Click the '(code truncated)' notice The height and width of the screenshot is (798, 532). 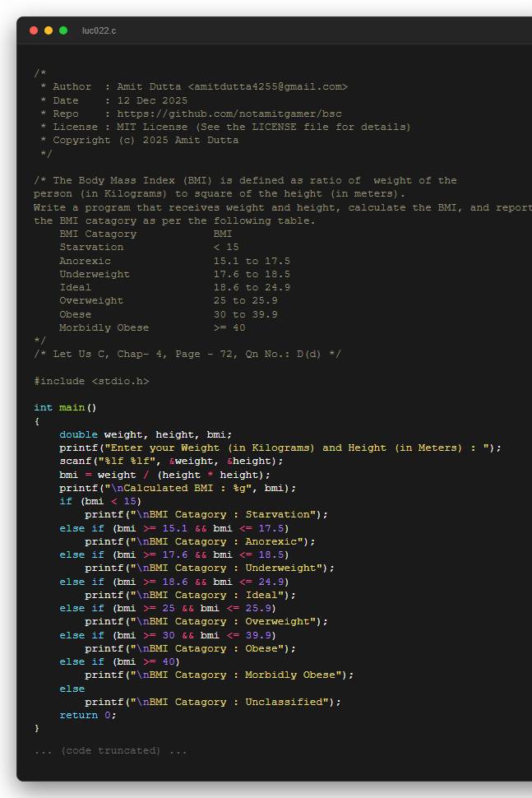tap(110, 750)
